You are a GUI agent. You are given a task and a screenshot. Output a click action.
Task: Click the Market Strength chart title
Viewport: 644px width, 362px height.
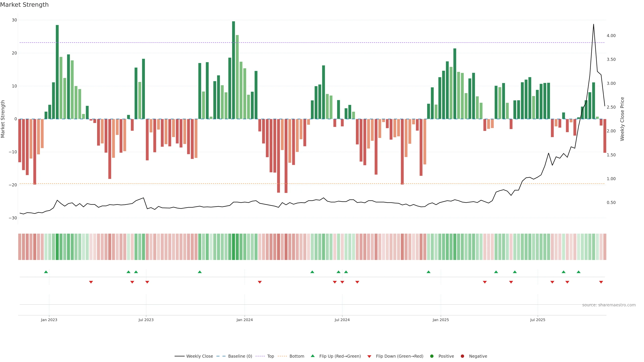coord(24,5)
